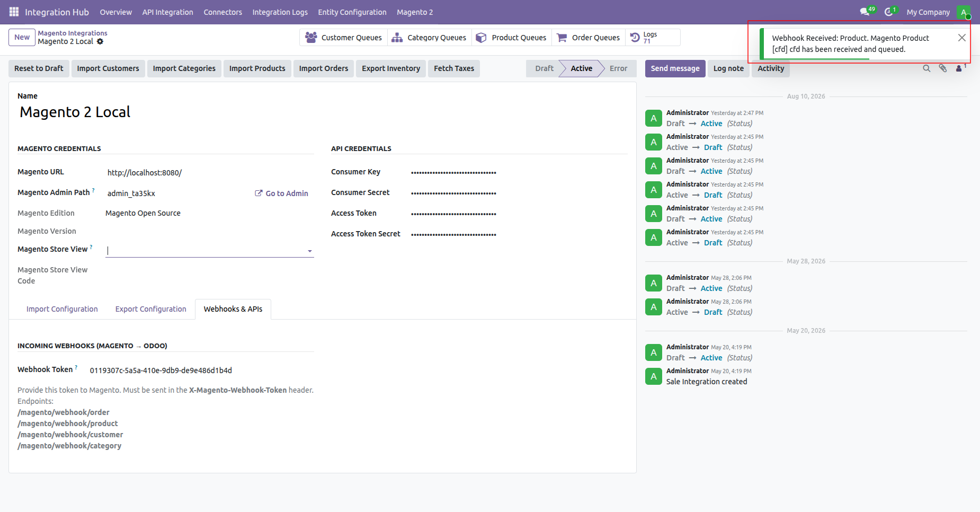The width and height of the screenshot is (980, 512).
Task: Open the Connectors menu
Action: [x=223, y=12]
